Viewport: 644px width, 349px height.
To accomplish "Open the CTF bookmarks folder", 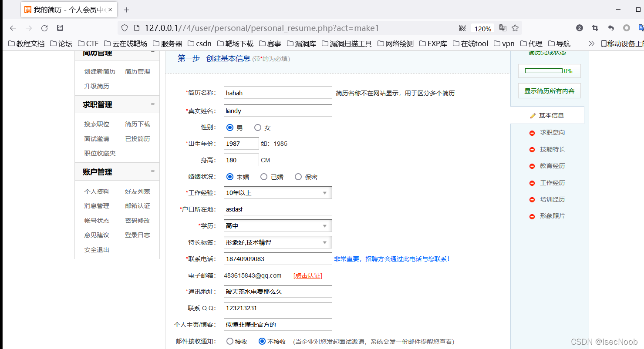I will (88, 43).
